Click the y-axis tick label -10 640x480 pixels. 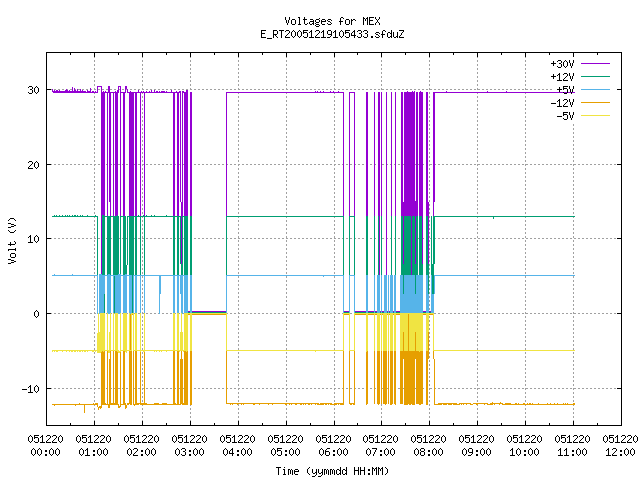tap(31, 389)
